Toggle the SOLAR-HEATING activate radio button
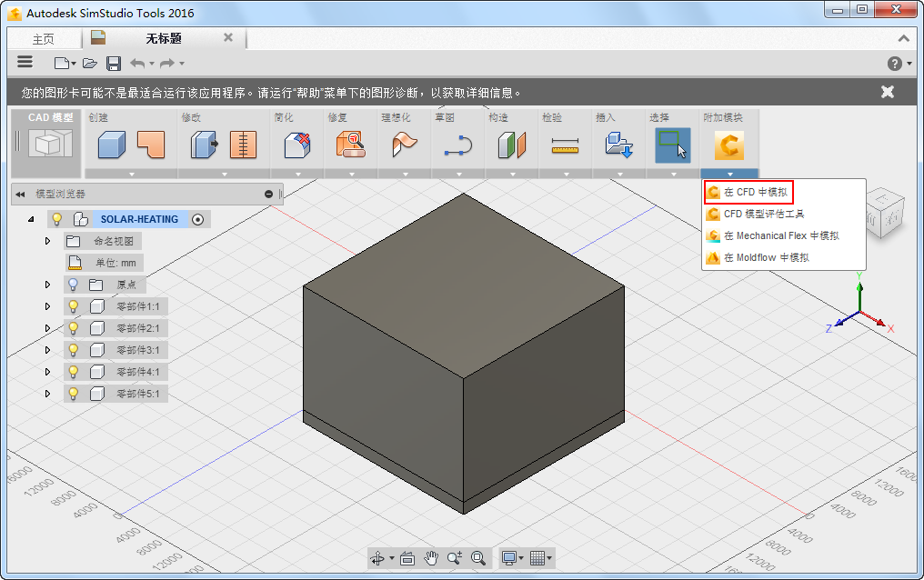 pyautogui.click(x=198, y=219)
